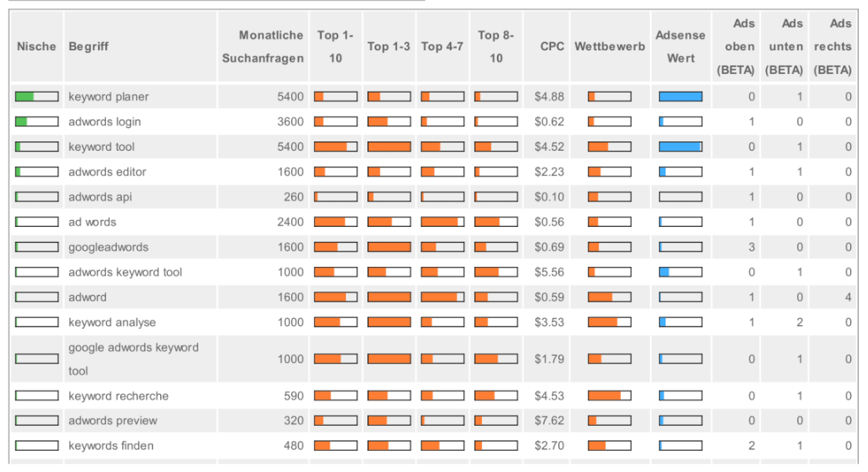Click the green Nische bar for "keyword planer"
This screenshot has width=868, height=472.
pos(36,96)
